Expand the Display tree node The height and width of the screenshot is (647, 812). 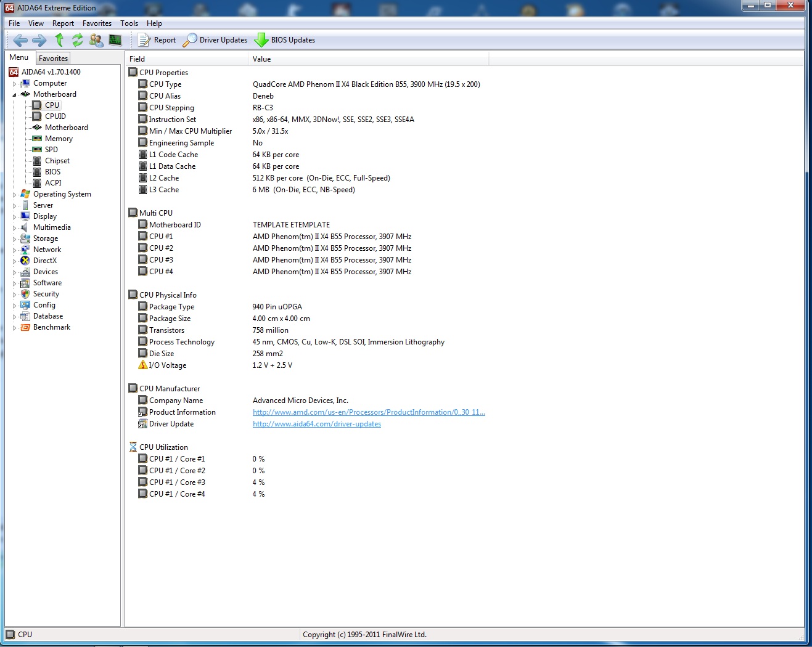[x=15, y=217]
